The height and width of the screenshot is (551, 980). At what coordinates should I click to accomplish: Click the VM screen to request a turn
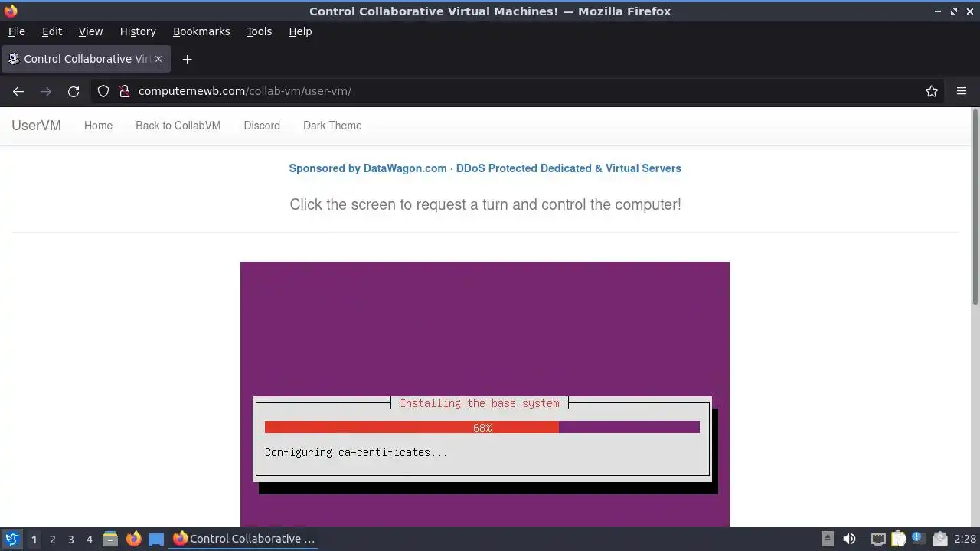[x=485, y=394]
